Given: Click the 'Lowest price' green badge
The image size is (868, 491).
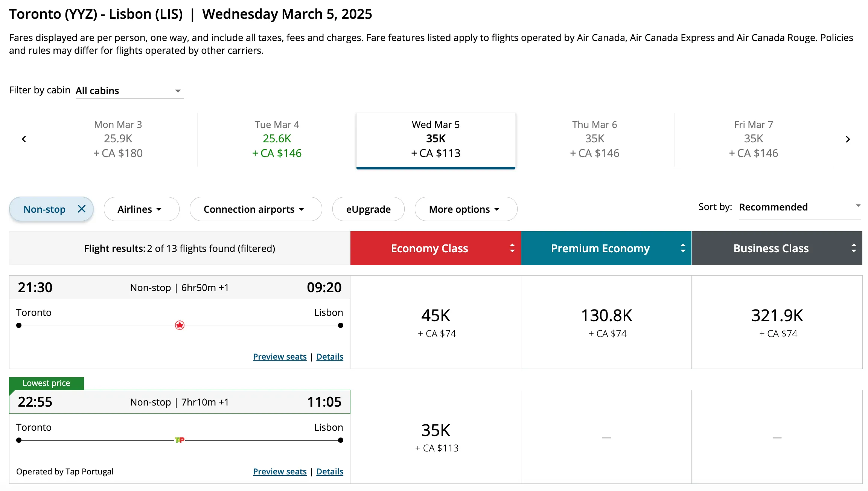Looking at the screenshot, I should click(x=46, y=383).
